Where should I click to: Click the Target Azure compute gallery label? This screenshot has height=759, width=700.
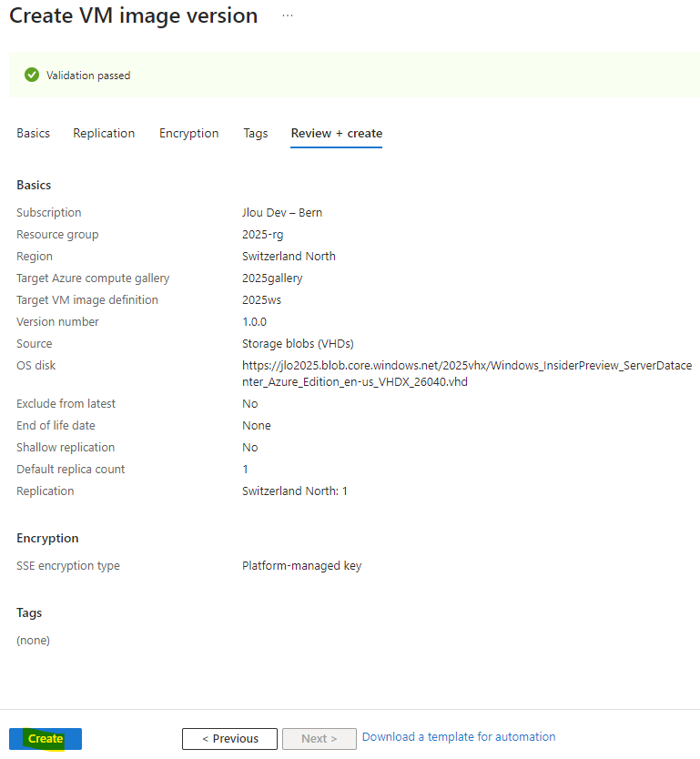[93, 278]
